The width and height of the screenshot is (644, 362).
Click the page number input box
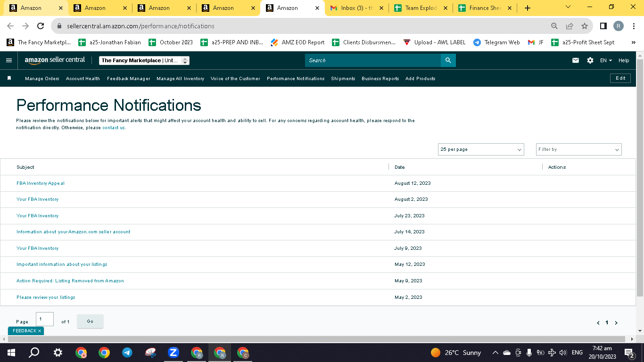click(45, 319)
